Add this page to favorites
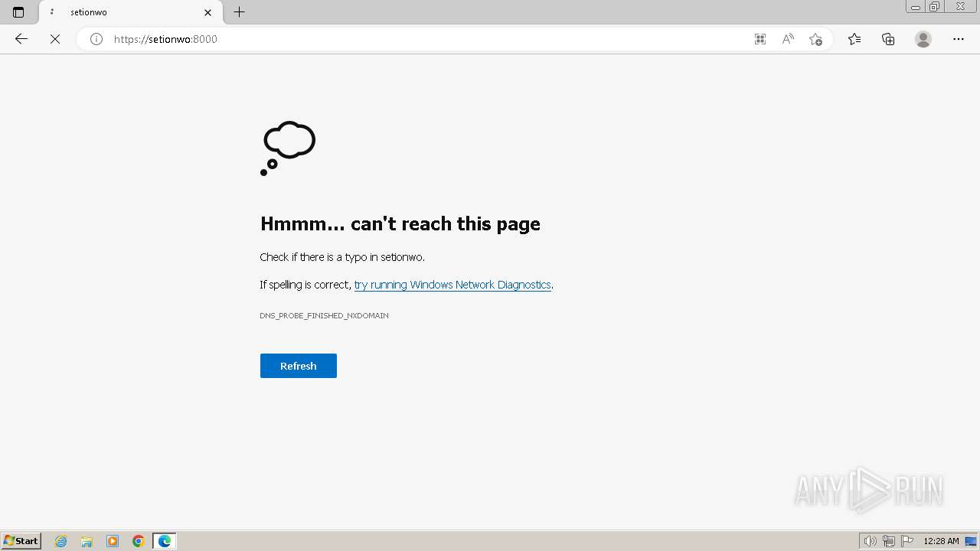This screenshot has width=980, height=551. (x=815, y=39)
